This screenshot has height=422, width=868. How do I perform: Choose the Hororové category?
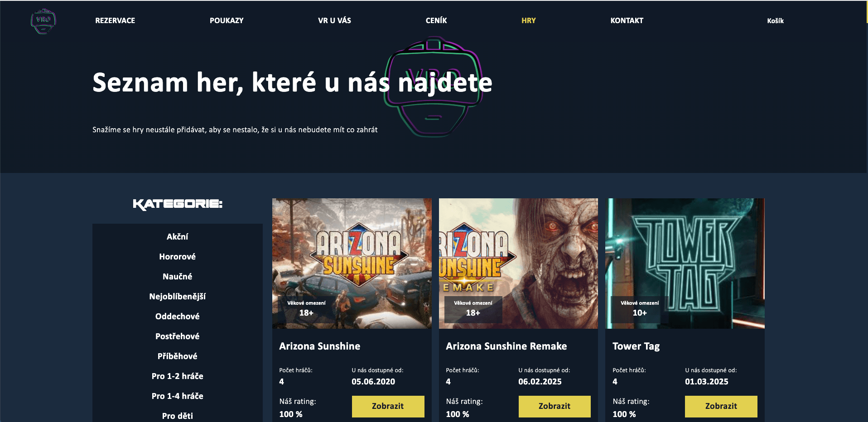click(x=177, y=257)
